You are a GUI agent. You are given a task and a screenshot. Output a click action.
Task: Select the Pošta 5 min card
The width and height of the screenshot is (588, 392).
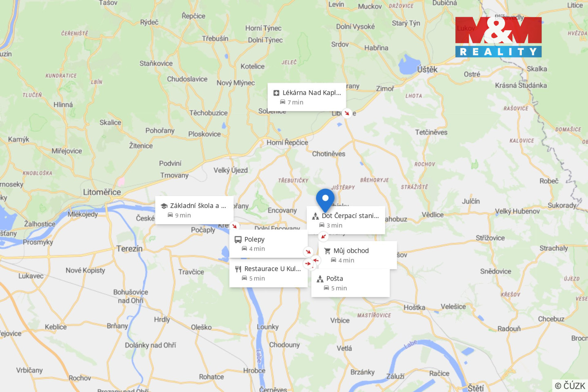tap(350, 283)
